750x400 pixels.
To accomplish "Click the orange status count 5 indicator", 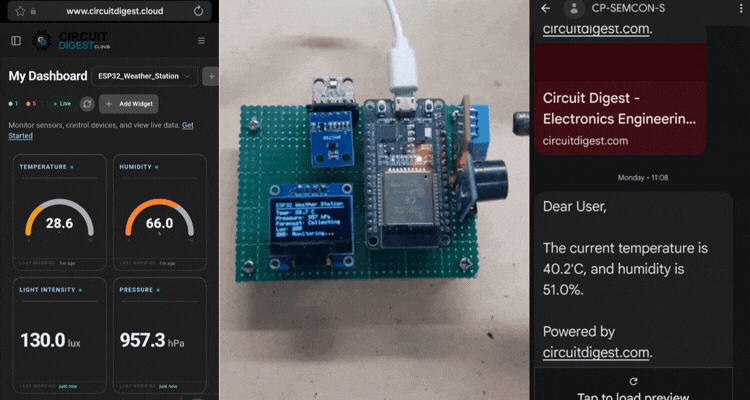I will (31, 103).
